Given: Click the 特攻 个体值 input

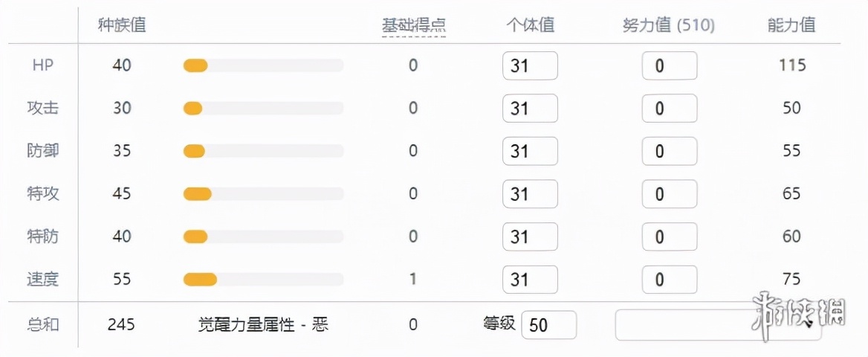Looking at the screenshot, I should [530, 193].
